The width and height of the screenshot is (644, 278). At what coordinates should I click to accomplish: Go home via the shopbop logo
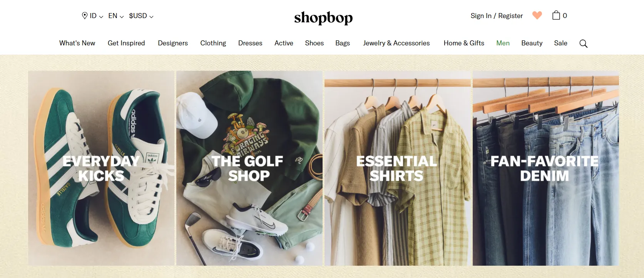tap(323, 18)
